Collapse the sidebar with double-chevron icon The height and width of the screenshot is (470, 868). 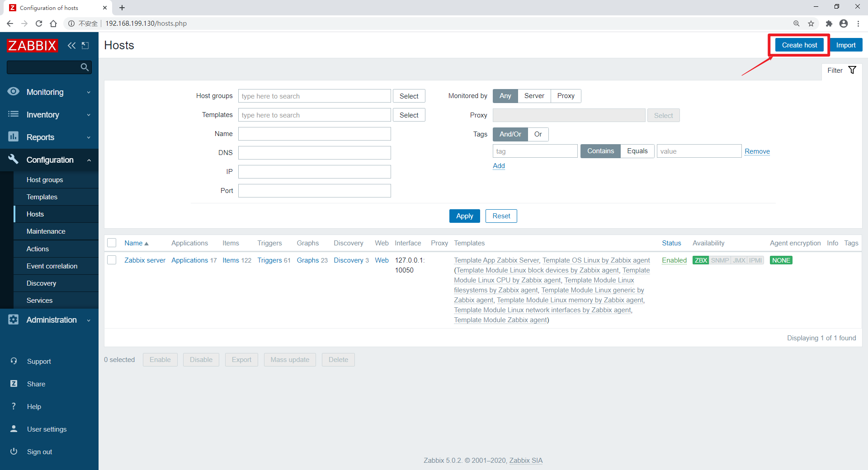click(71, 45)
